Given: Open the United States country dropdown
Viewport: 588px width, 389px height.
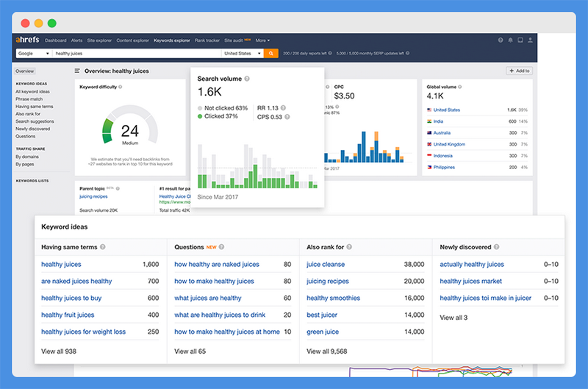Looking at the screenshot, I should point(243,53).
